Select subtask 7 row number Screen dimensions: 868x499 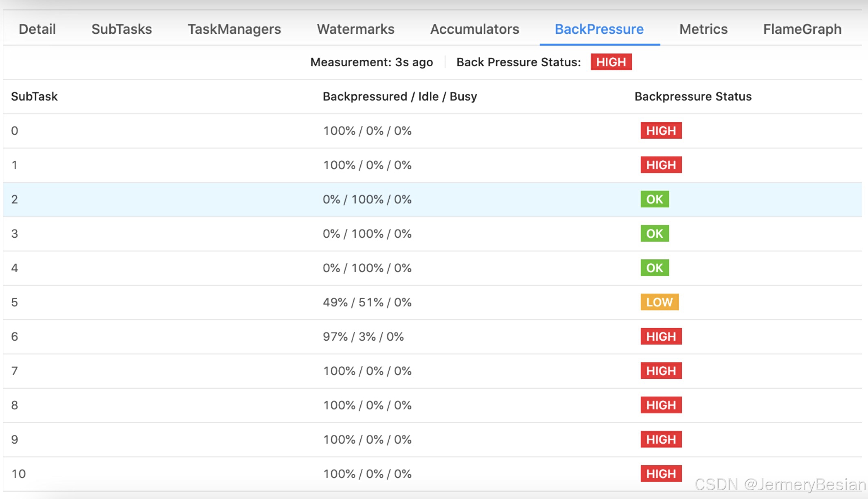15,371
